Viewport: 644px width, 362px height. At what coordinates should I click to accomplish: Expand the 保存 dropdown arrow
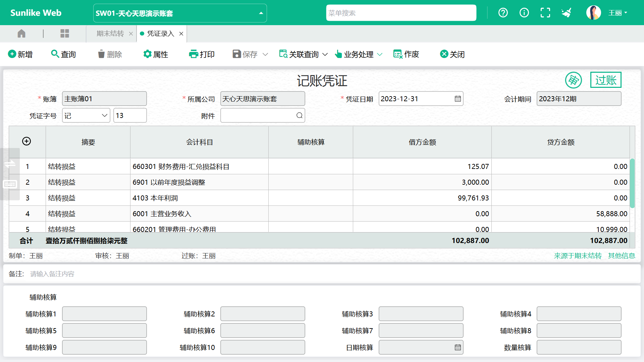pos(265,54)
